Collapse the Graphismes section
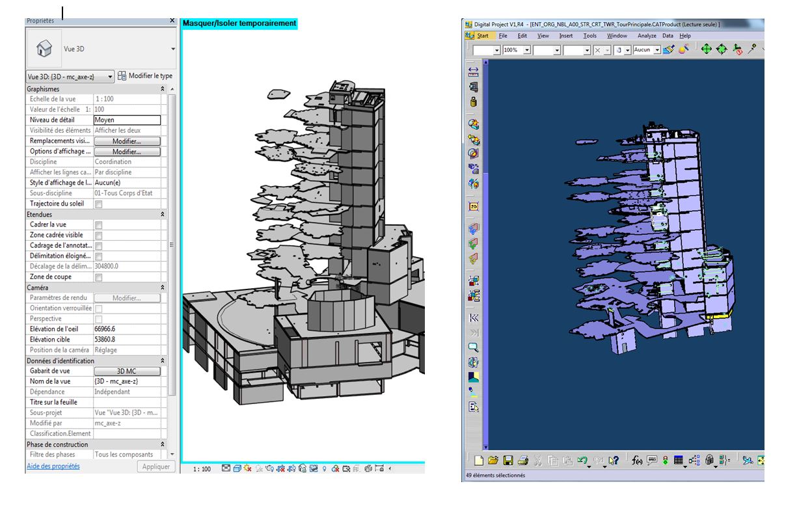 (x=162, y=88)
